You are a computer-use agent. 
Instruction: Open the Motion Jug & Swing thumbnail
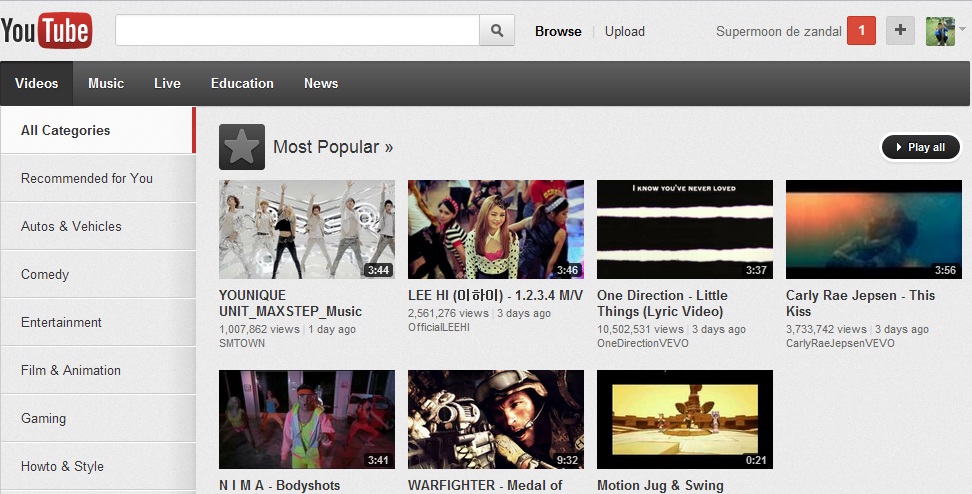[x=685, y=420]
